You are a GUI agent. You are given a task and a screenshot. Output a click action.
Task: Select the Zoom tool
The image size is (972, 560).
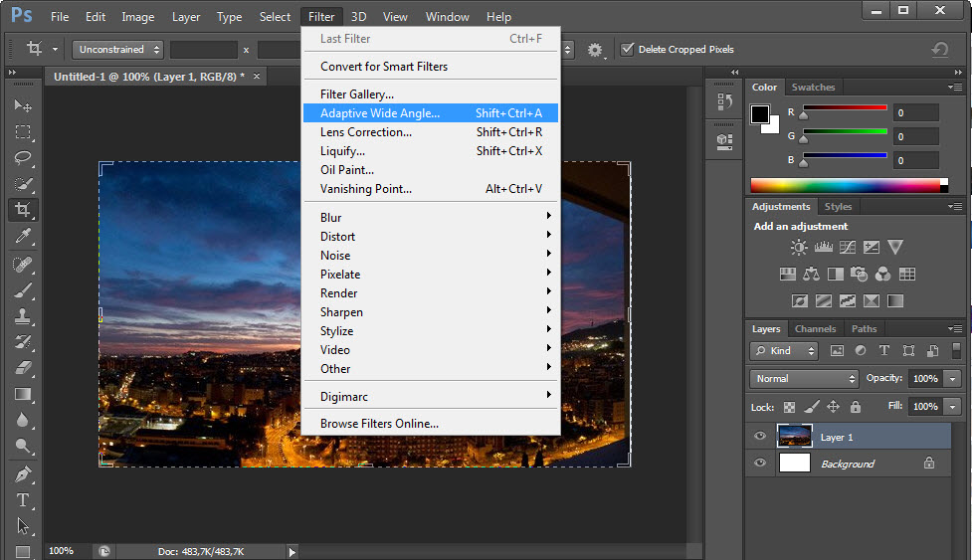(x=23, y=447)
